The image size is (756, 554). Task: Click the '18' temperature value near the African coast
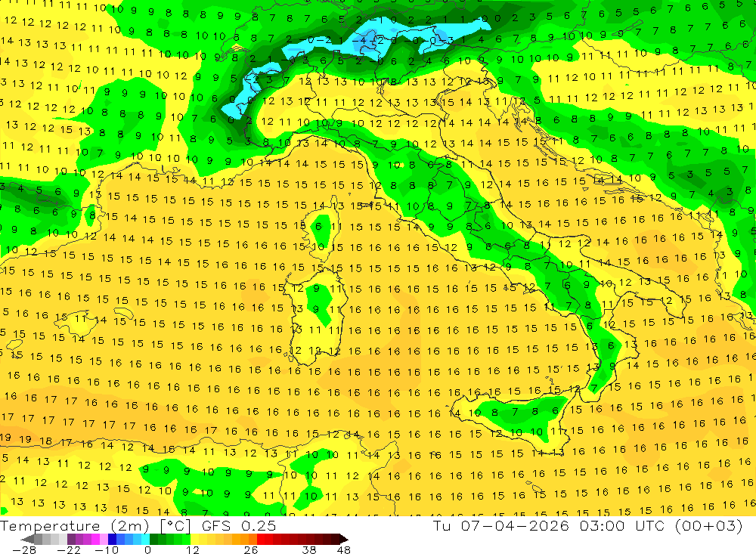[46, 441]
